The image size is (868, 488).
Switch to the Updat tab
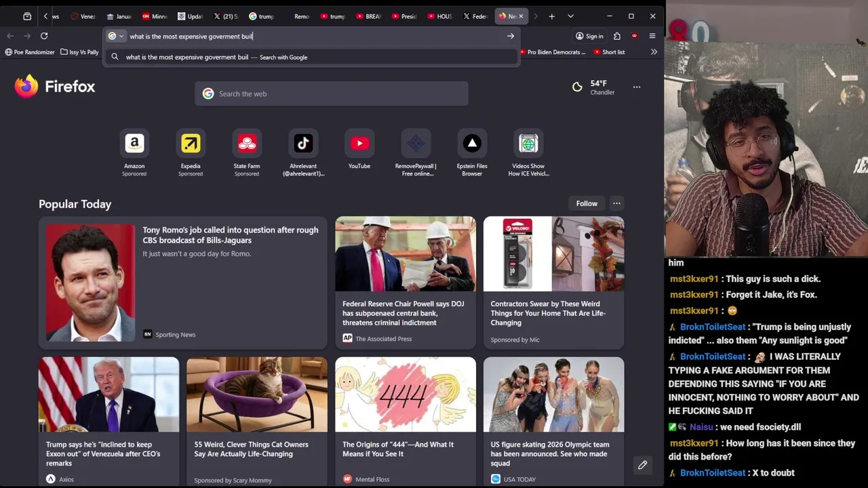(x=190, y=16)
